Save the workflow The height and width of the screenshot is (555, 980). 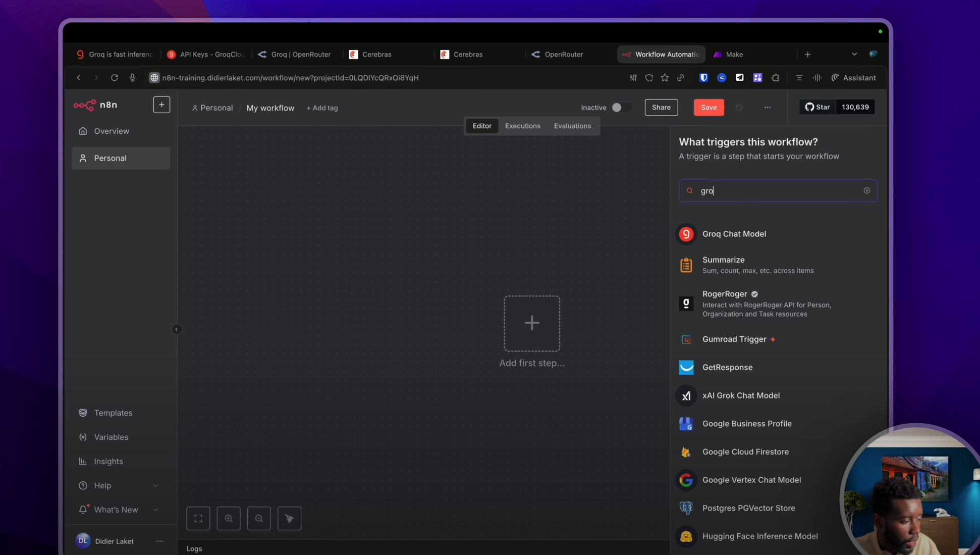click(x=709, y=108)
